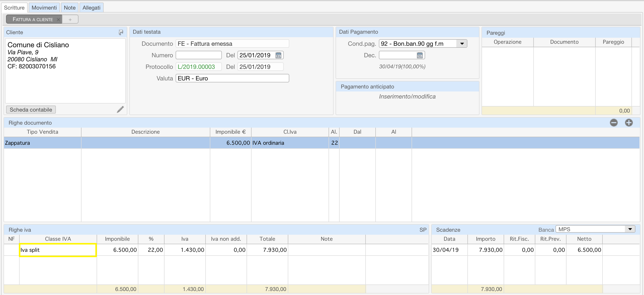Open the Note tab
This screenshot has height=295, width=644.
70,8
